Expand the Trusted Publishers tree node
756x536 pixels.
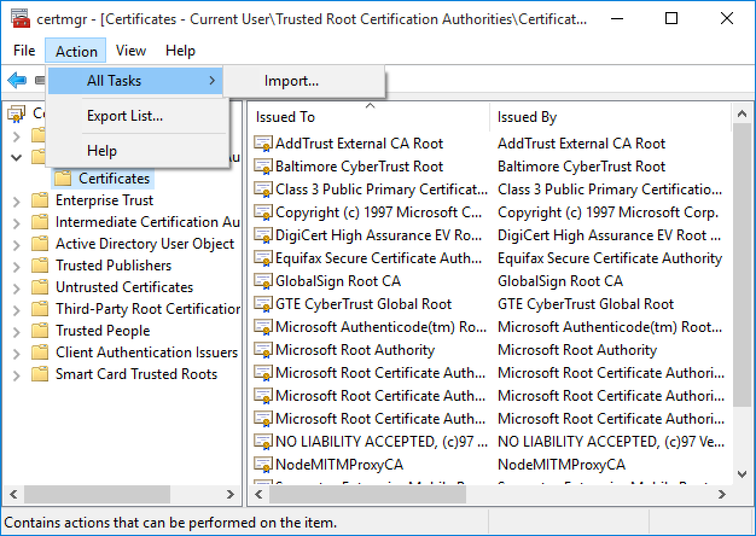pyautogui.click(x=16, y=266)
